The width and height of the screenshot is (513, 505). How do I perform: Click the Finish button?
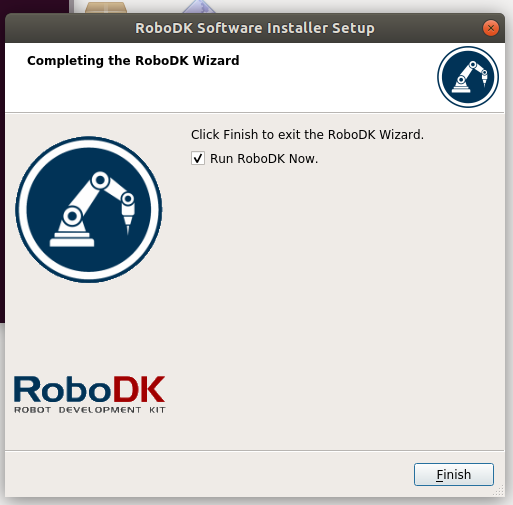[454, 474]
